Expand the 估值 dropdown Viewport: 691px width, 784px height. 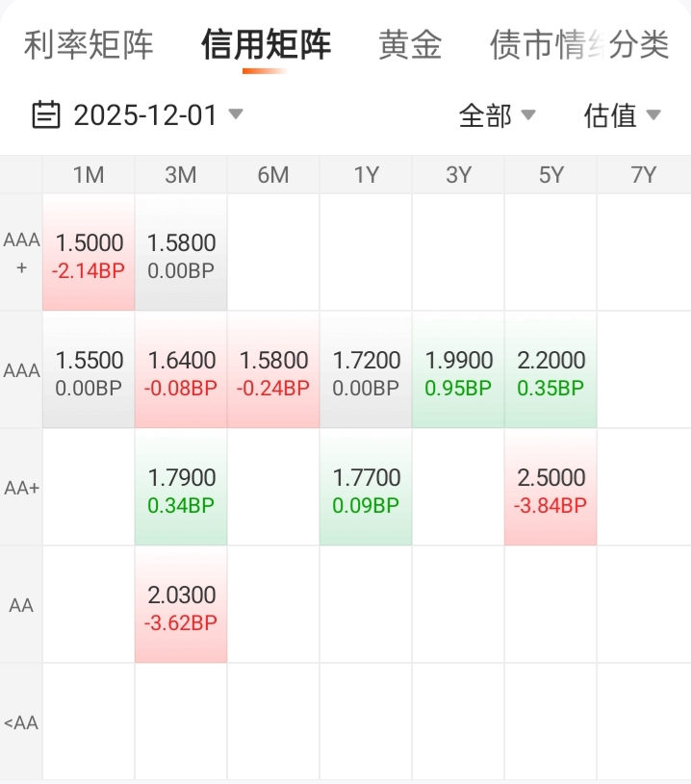(x=623, y=115)
